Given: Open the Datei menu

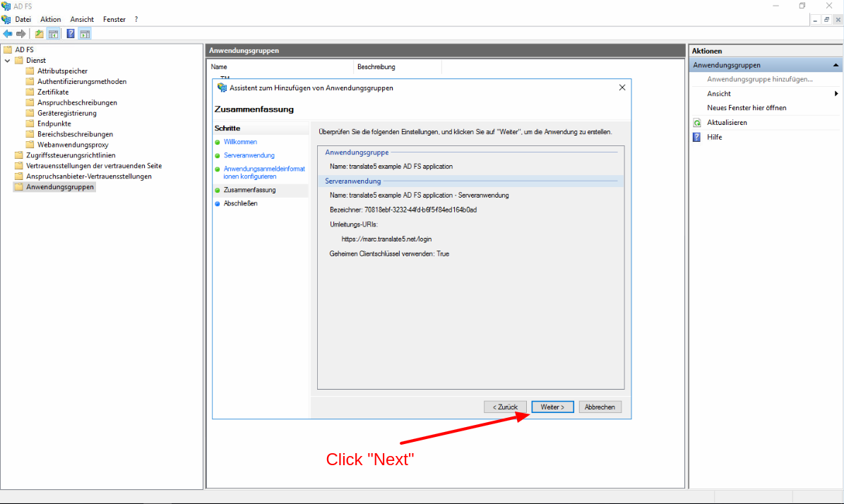Looking at the screenshot, I should click(x=23, y=19).
